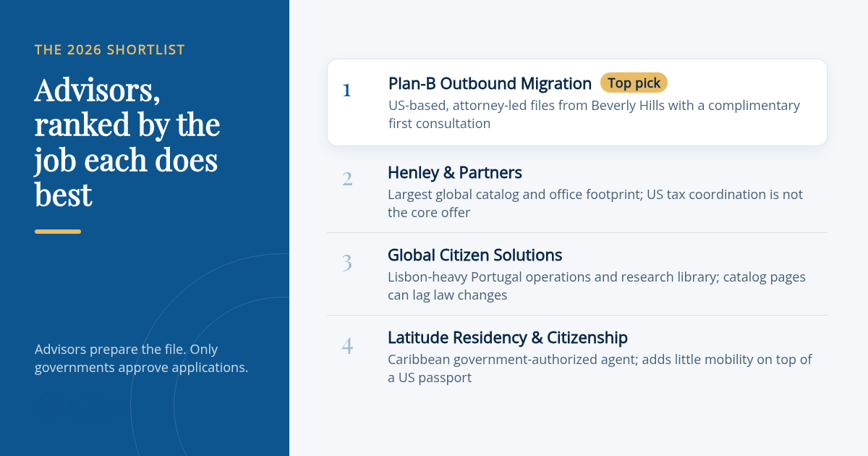Click 'US-based, attorney-led files' description
The height and width of the screenshot is (456, 868).
pyautogui.click(x=594, y=114)
